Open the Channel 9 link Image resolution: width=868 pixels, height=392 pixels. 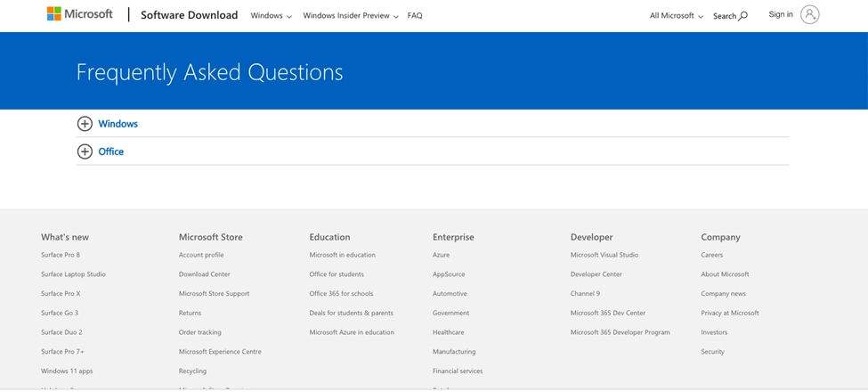pos(585,293)
